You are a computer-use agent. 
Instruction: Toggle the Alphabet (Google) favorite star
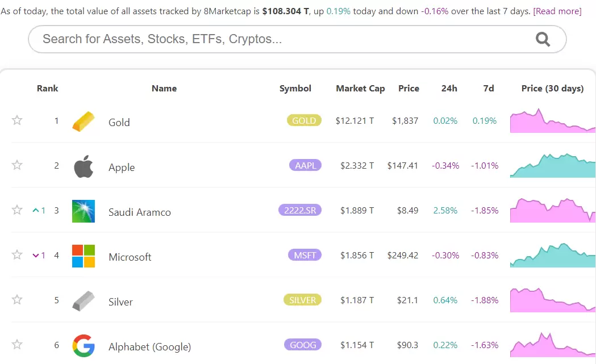coord(16,345)
